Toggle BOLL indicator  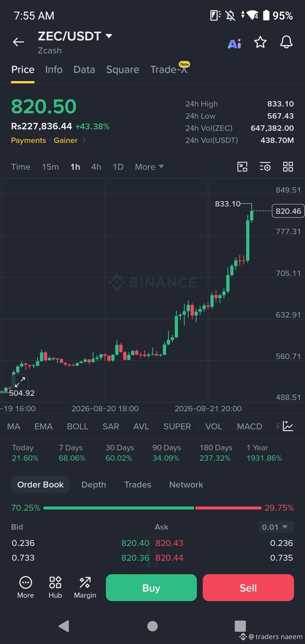[x=77, y=427]
